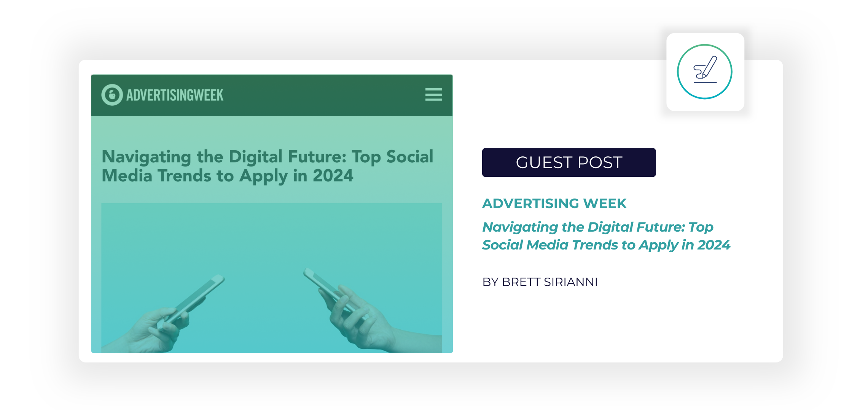Click the BY BRETT SIRIANNI byline
Image resolution: width=868 pixels, height=410 pixels.
(x=540, y=282)
